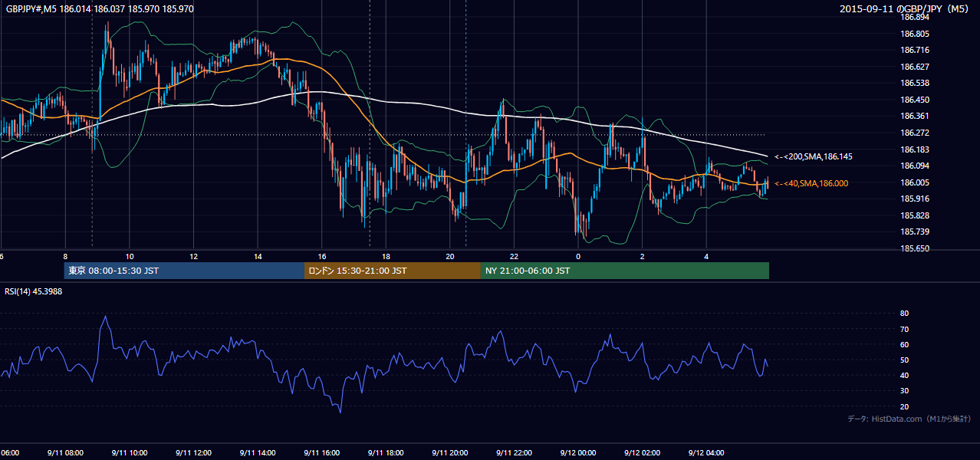This screenshot has width=980, height=460.
Task: Click the 186.361 price axis label
Action: (915, 117)
